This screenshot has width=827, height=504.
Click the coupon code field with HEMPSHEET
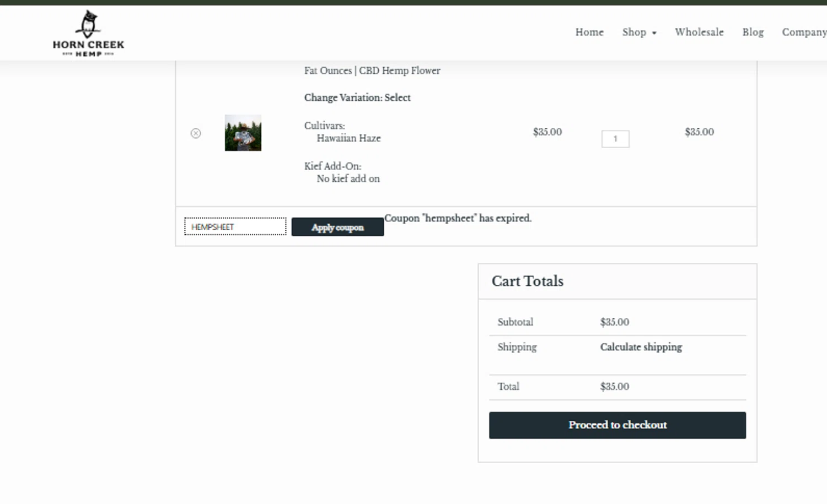pos(235,226)
